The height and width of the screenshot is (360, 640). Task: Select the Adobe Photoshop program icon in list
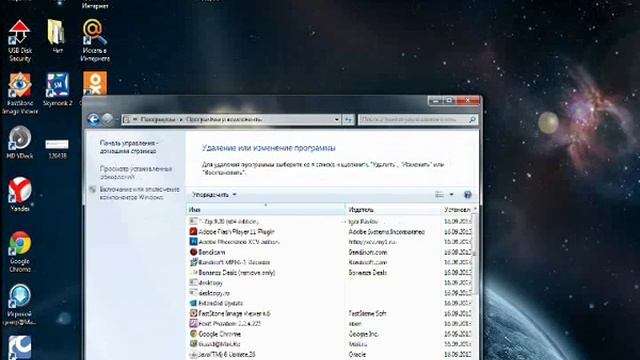tap(193, 242)
